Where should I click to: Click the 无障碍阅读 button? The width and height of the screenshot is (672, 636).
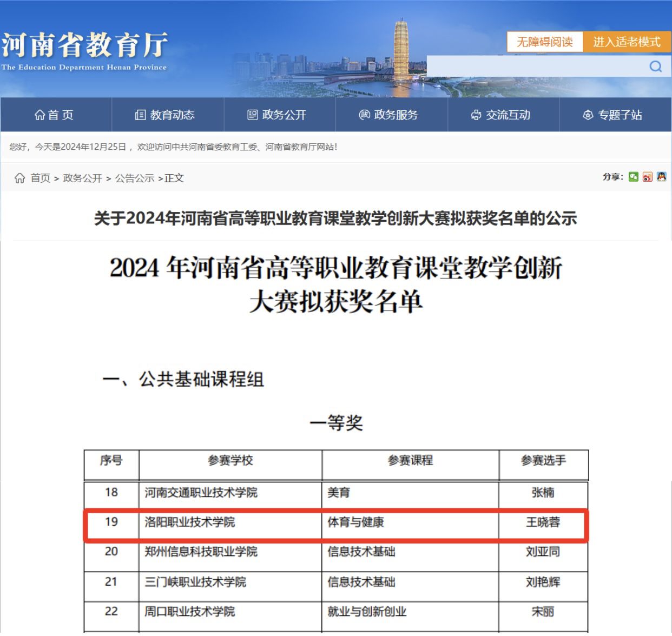(545, 42)
